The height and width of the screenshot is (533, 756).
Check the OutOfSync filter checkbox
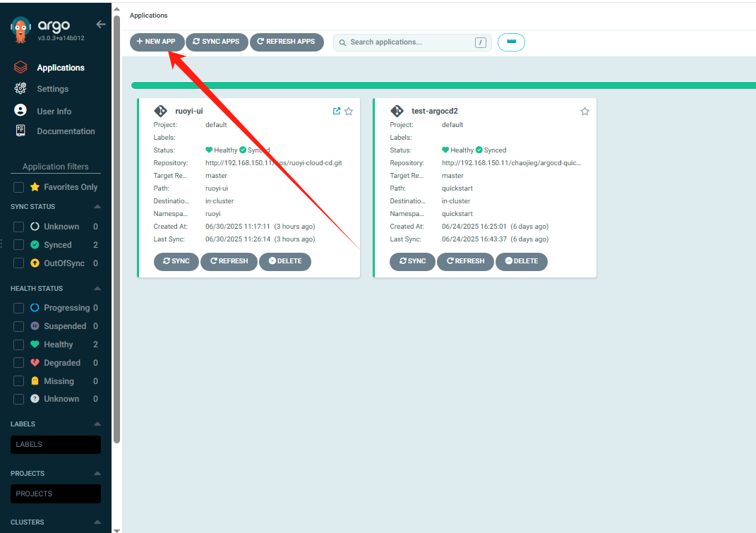coord(19,263)
